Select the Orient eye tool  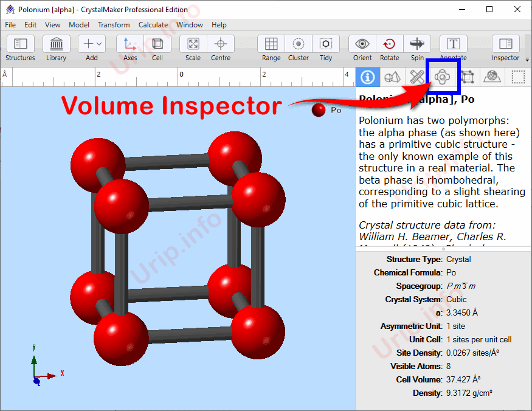click(x=362, y=44)
